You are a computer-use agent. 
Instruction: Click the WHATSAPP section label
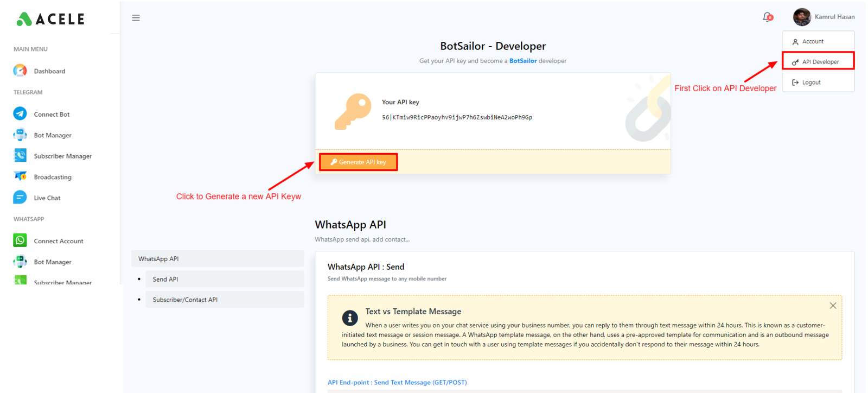(29, 219)
